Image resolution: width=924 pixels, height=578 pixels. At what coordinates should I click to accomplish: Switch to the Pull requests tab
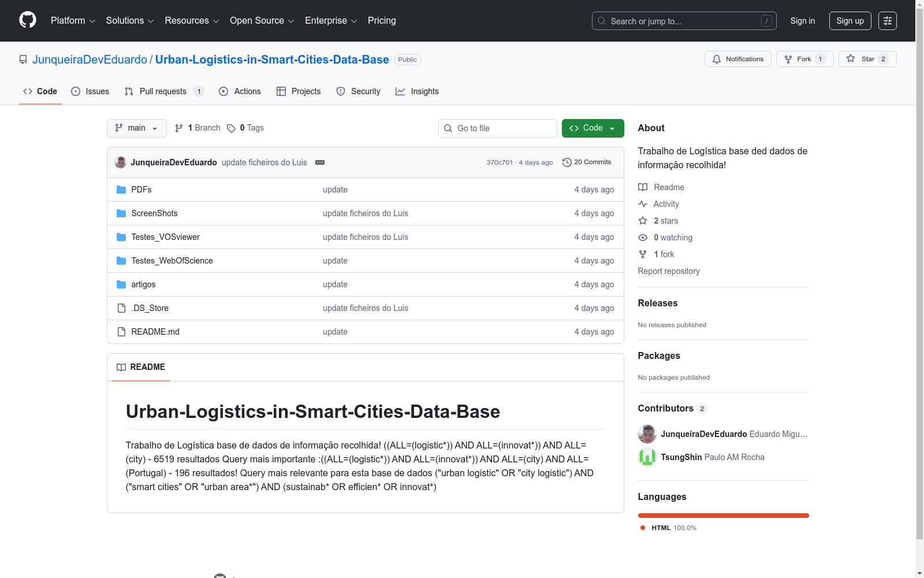[x=165, y=91]
